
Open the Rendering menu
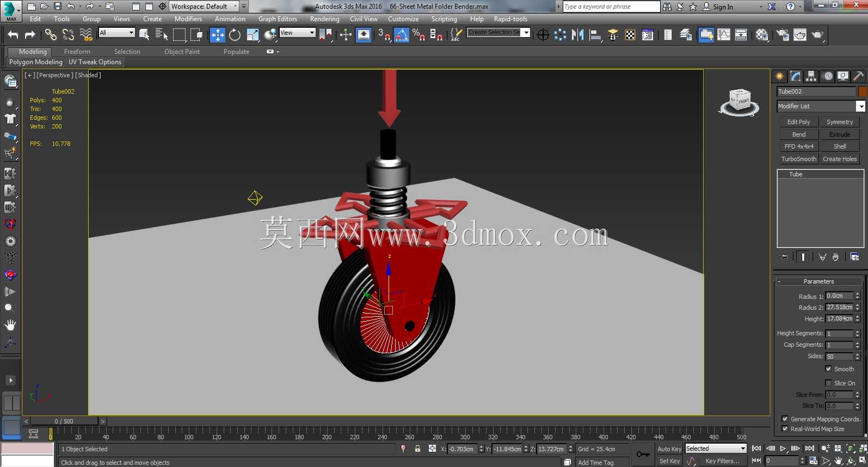[325, 19]
